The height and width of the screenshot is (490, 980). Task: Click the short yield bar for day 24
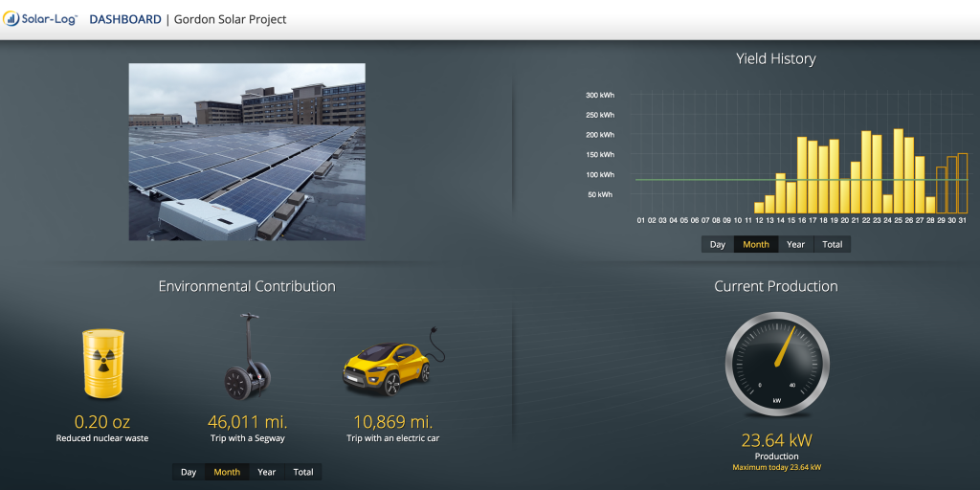pos(887,205)
